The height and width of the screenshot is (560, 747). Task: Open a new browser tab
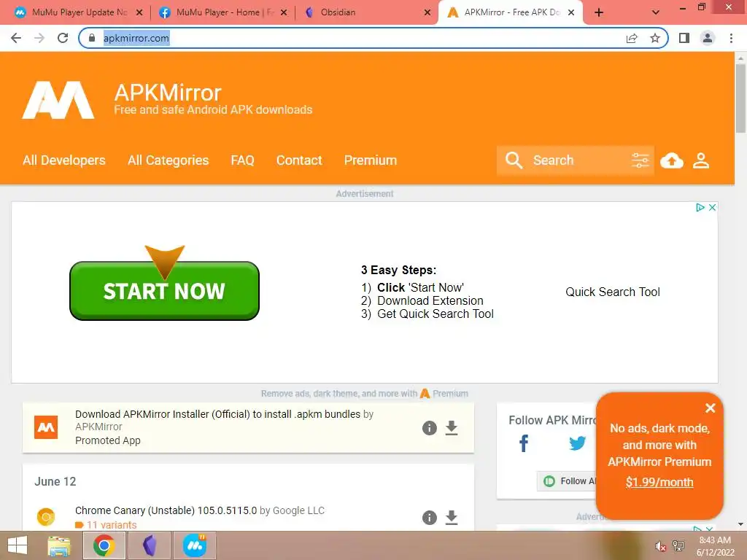[599, 13]
